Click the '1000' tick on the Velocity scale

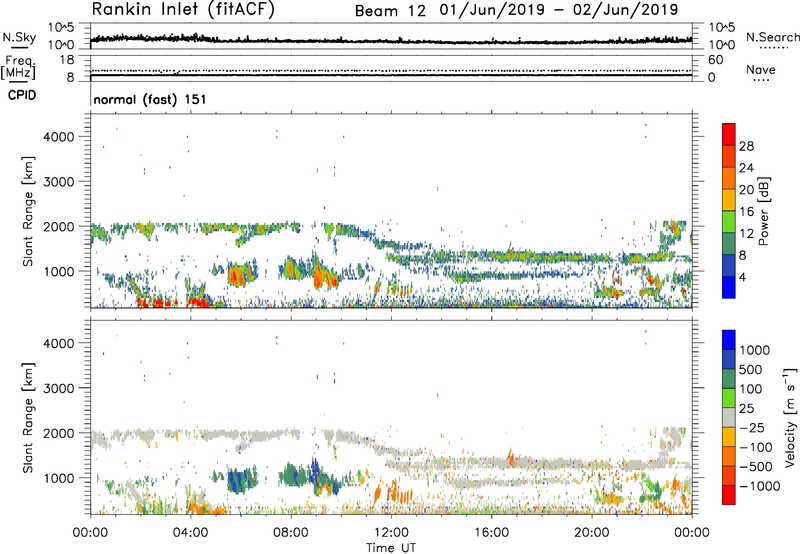pos(754,350)
